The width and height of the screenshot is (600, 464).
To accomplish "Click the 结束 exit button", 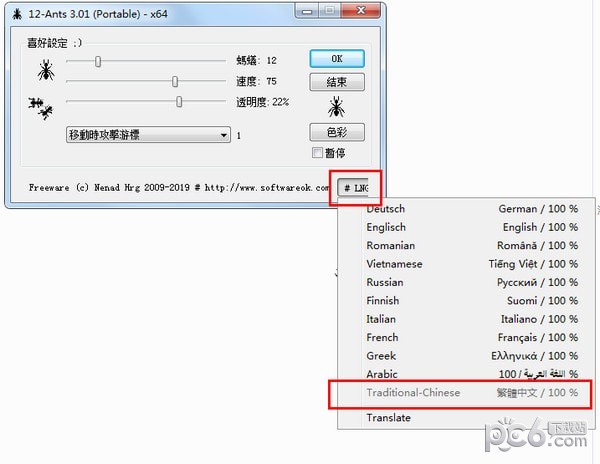I will tap(337, 82).
